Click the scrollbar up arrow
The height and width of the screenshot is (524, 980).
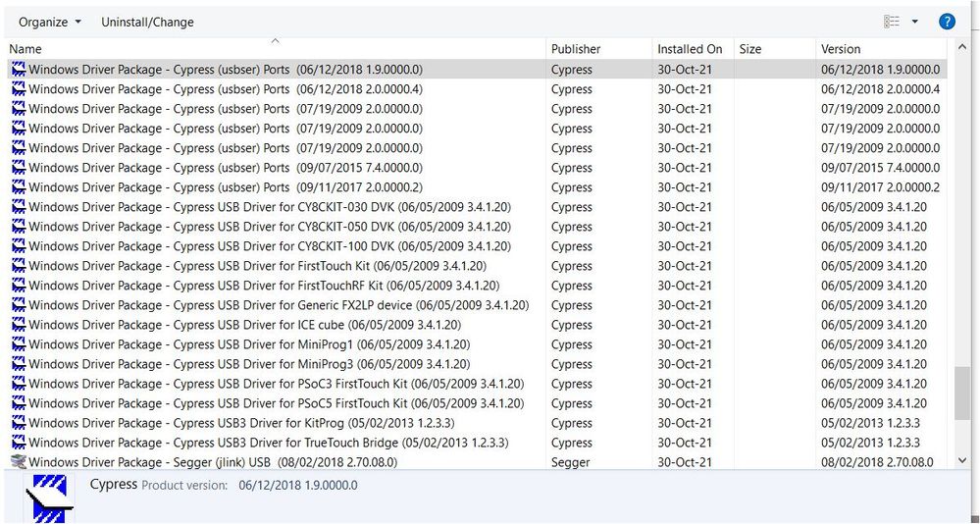pyautogui.click(x=962, y=46)
